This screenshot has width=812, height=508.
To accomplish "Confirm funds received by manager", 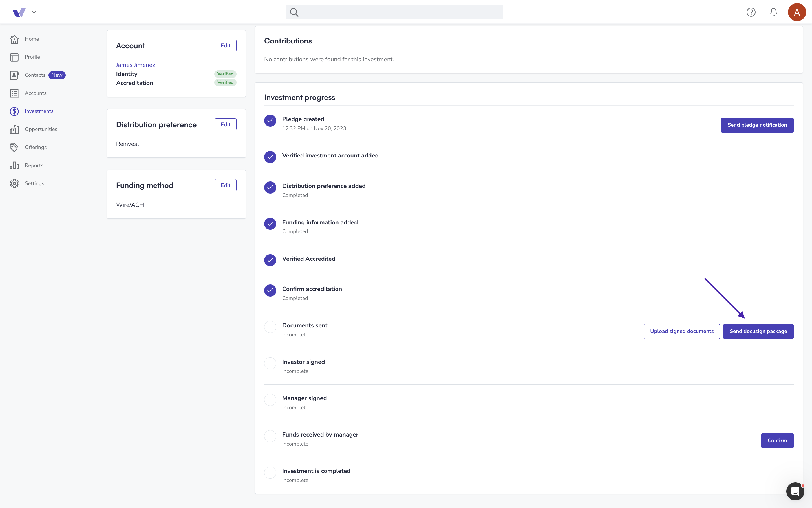I will tap(777, 441).
